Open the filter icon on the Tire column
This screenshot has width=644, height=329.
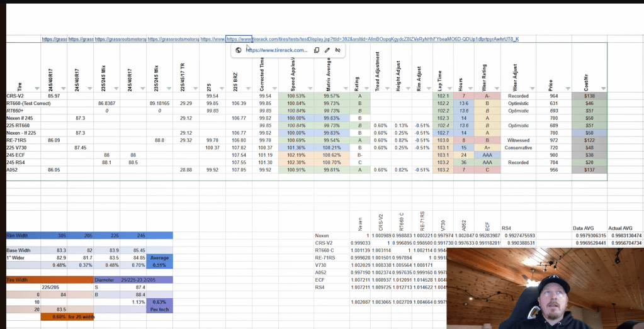click(37, 88)
